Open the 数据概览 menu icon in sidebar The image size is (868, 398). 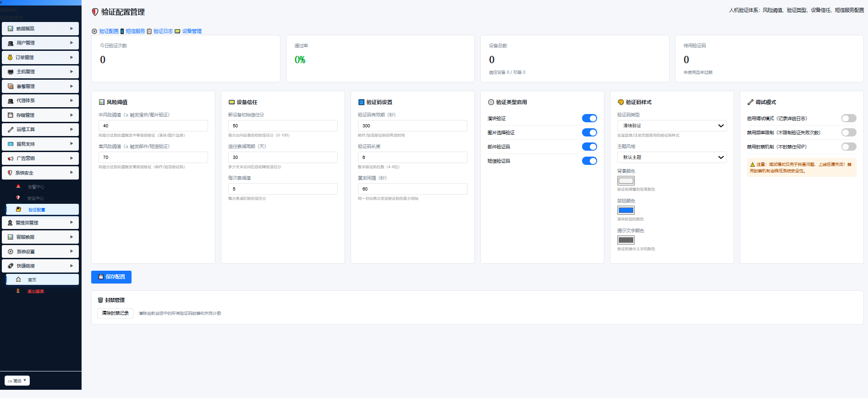pos(11,28)
